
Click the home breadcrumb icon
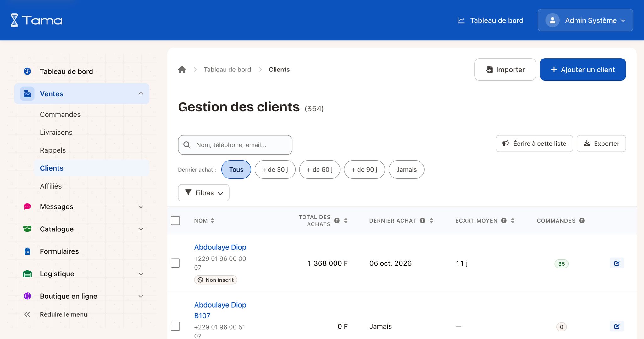click(x=182, y=70)
